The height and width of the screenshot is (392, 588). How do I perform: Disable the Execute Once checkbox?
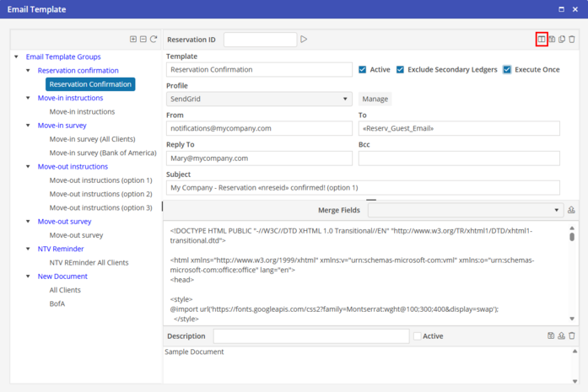[507, 70]
